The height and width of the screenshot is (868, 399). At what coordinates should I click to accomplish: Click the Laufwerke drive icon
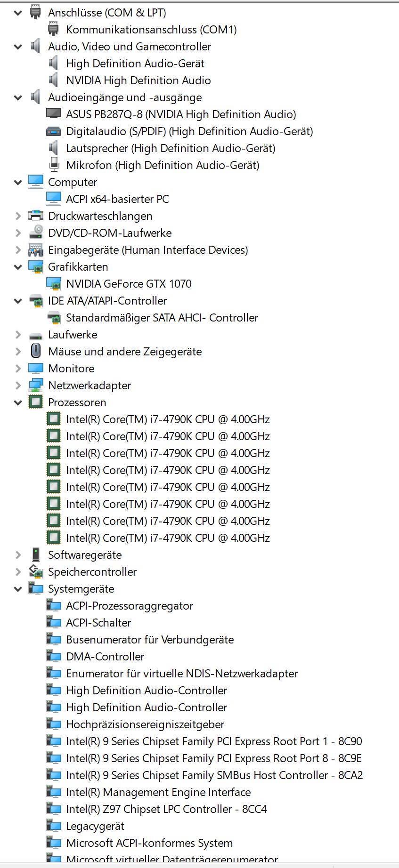[36, 336]
